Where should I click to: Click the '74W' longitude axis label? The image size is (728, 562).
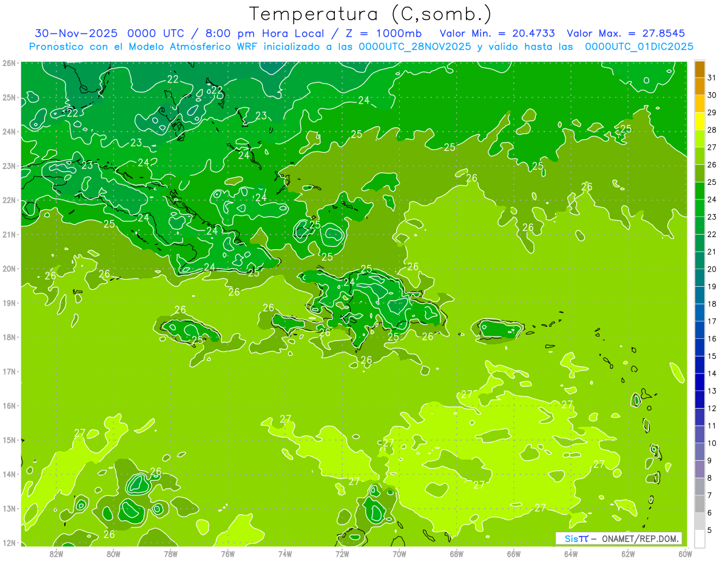[x=285, y=554]
